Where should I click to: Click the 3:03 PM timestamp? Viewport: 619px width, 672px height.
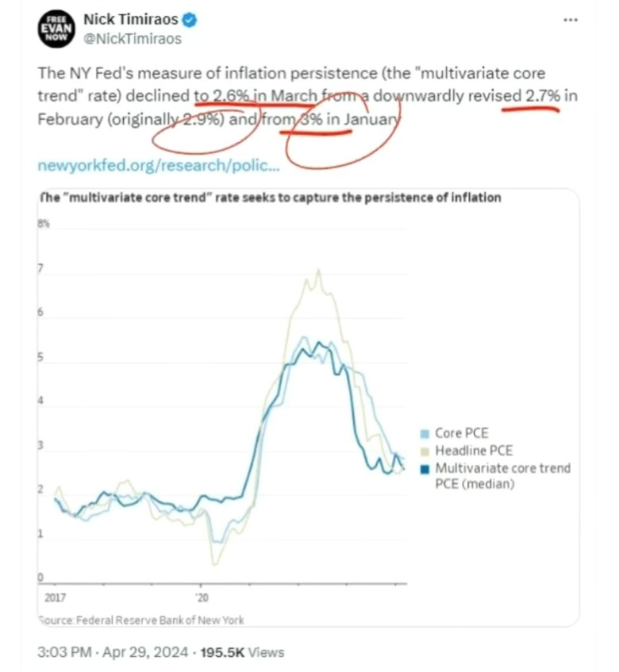coord(64,652)
